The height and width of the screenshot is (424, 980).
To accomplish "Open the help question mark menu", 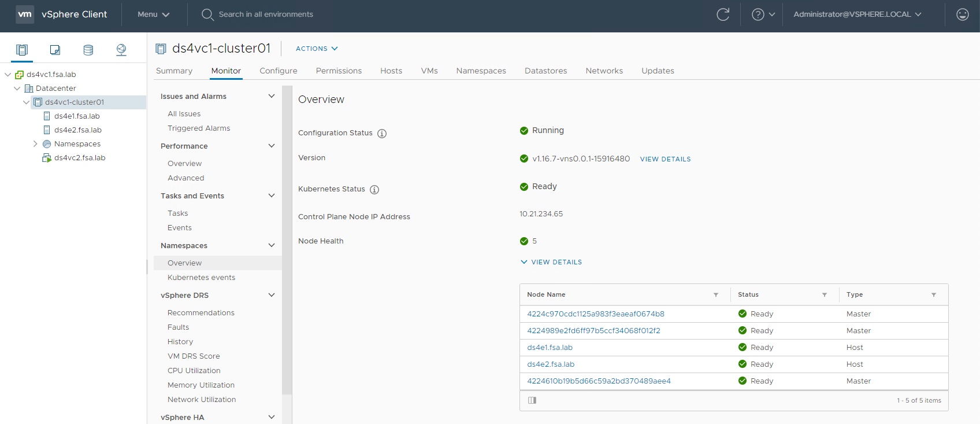I will (x=763, y=14).
